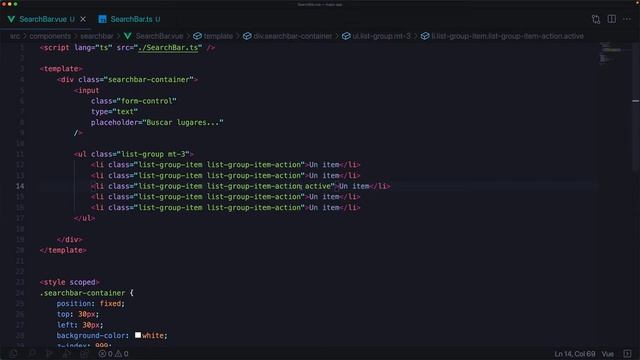
Task: Click line number 14 in the gutter
Action: [x=20, y=186]
